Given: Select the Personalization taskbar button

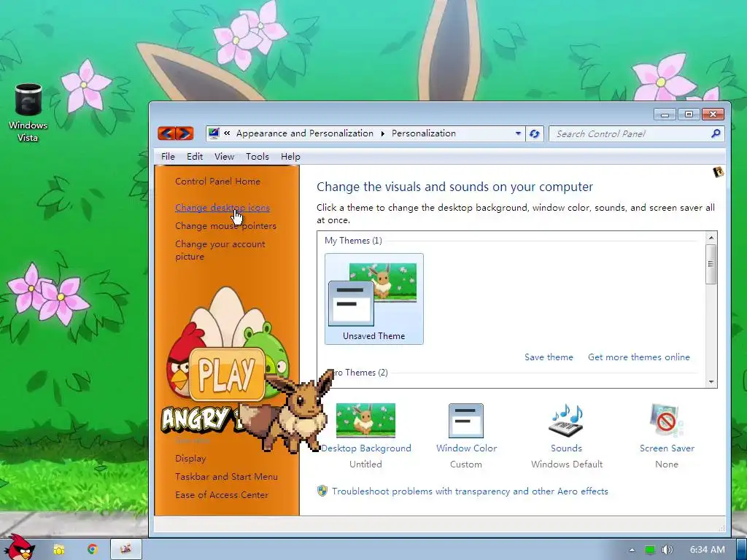Looking at the screenshot, I should 126,549.
